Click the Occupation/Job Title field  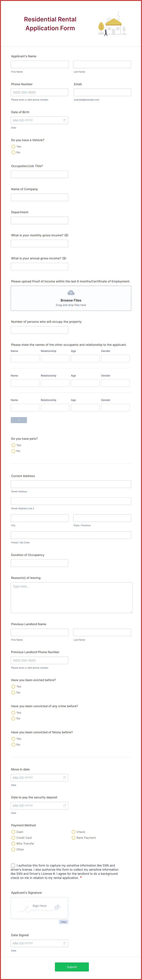point(40,174)
